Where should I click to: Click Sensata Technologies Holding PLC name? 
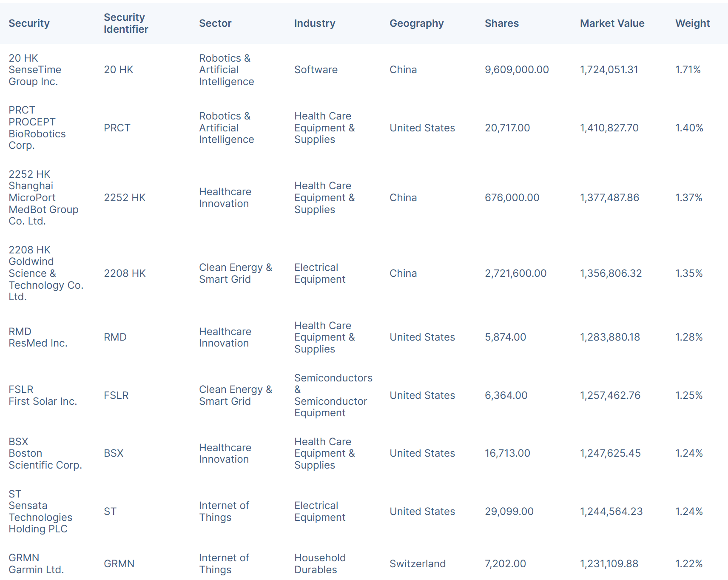tap(40, 517)
